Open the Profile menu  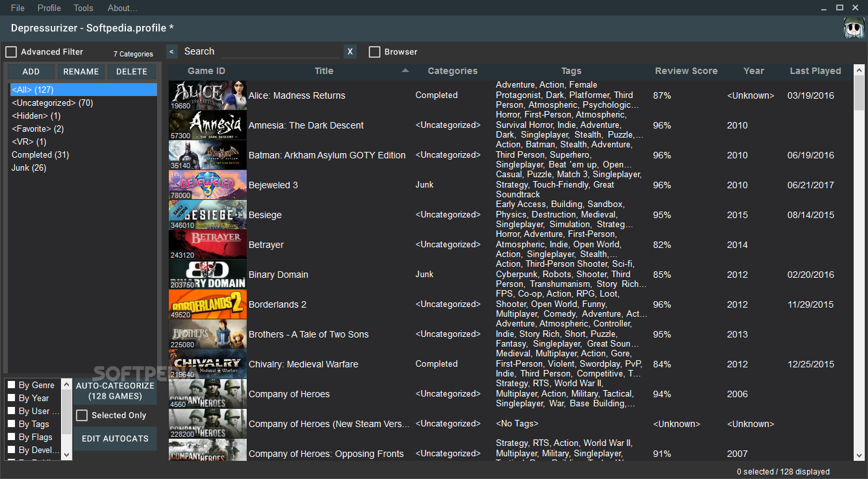pyautogui.click(x=49, y=8)
